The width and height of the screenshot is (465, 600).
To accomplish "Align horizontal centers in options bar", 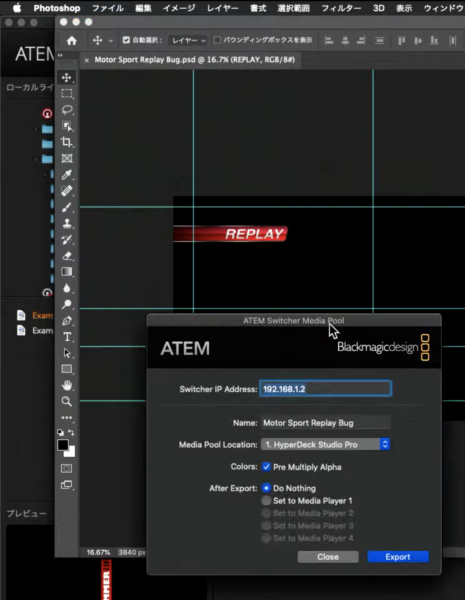I will [x=345, y=40].
